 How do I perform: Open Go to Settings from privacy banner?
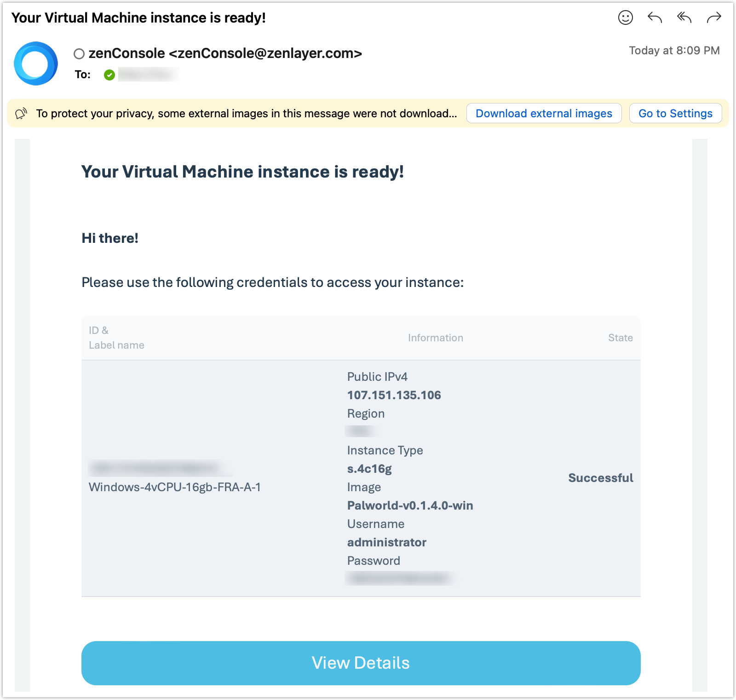coord(675,113)
